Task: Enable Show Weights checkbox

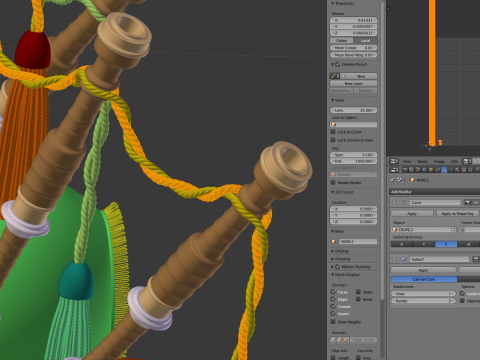Action: [x=333, y=322]
